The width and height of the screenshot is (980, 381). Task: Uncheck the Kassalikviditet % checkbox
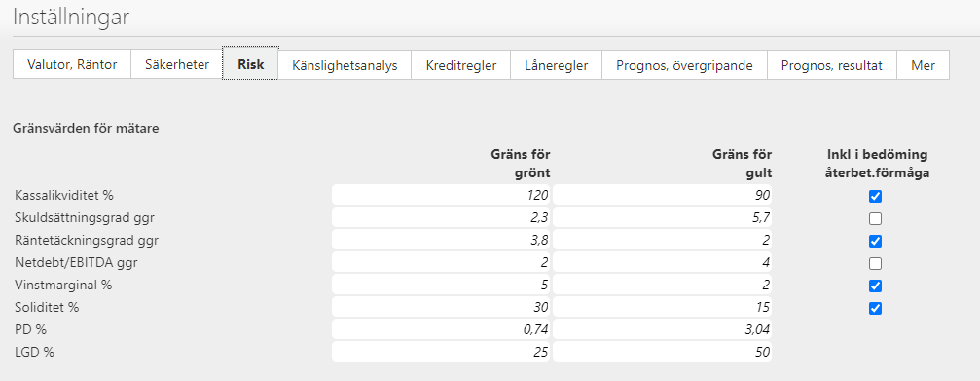click(875, 197)
